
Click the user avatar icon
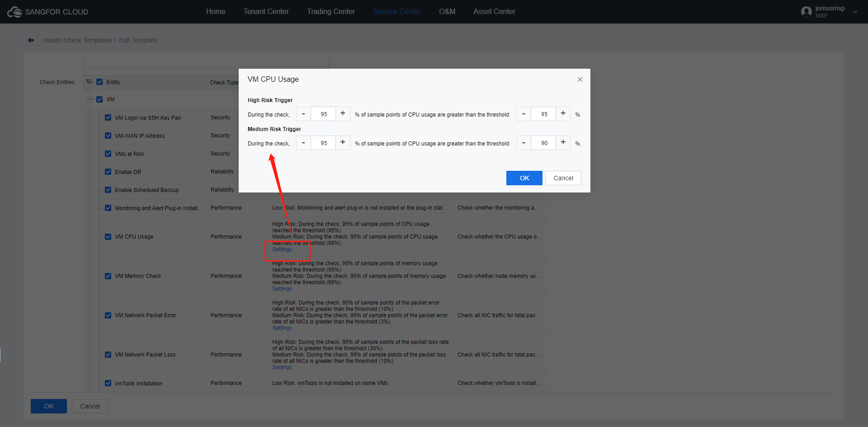tap(806, 12)
